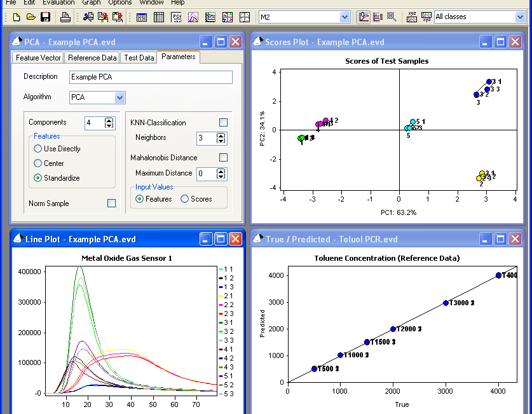This screenshot has height=414, width=532.
Task: Expand the Algorithm PCA dropdown
Action: (x=119, y=97)
